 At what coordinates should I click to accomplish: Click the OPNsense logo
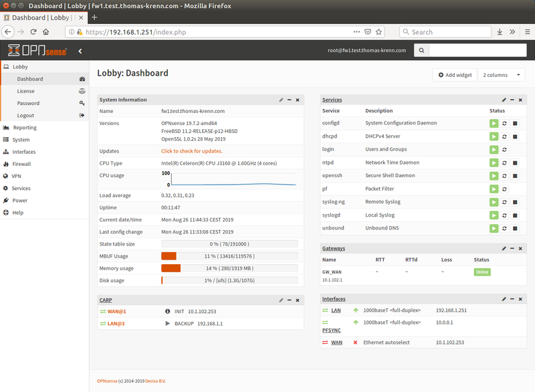tap(37, 50)
